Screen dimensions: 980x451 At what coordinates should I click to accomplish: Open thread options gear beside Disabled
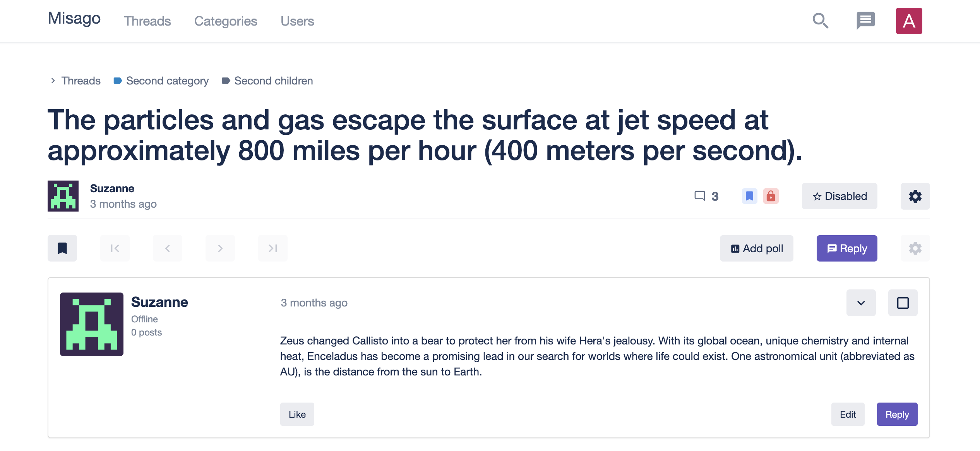click(915, 196)
